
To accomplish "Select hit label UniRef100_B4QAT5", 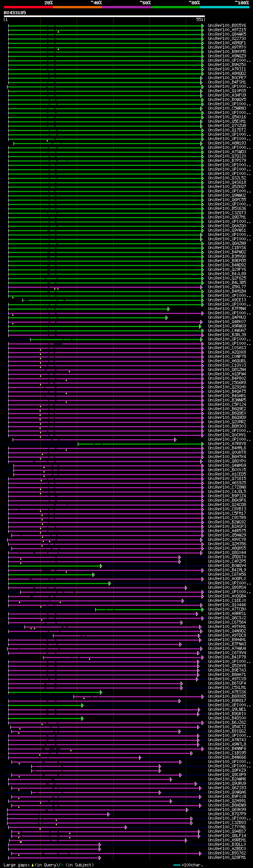I will coord(227,391).
